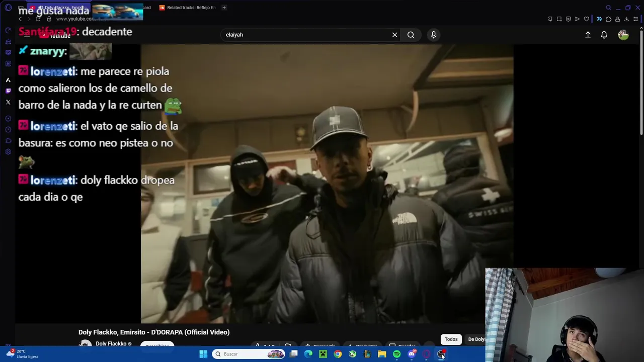
Task: Click the YouTube search magnifier button
Action: click(411, 35)
